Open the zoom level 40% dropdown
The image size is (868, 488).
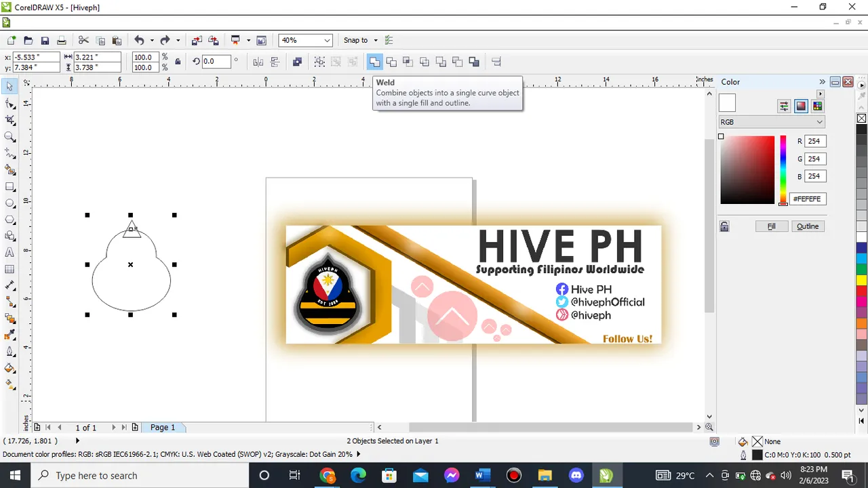tap(328, 41)
